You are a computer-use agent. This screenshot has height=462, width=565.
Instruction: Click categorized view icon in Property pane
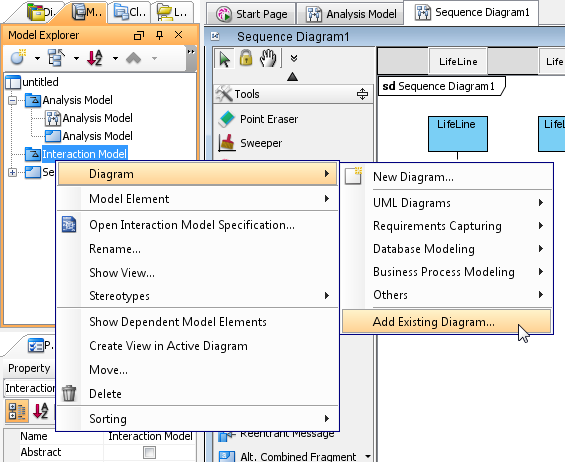coord(16,411)
